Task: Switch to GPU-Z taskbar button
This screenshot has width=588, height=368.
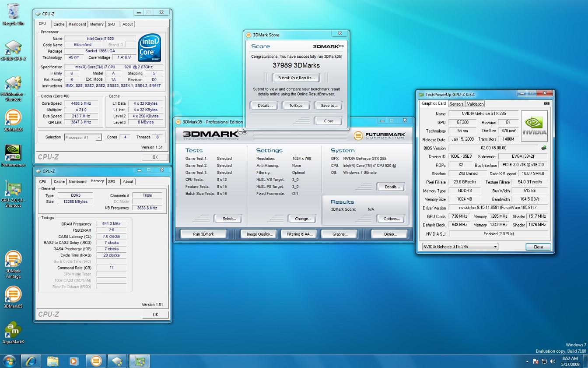Action: pyautogui.click(x=140, y=361)
